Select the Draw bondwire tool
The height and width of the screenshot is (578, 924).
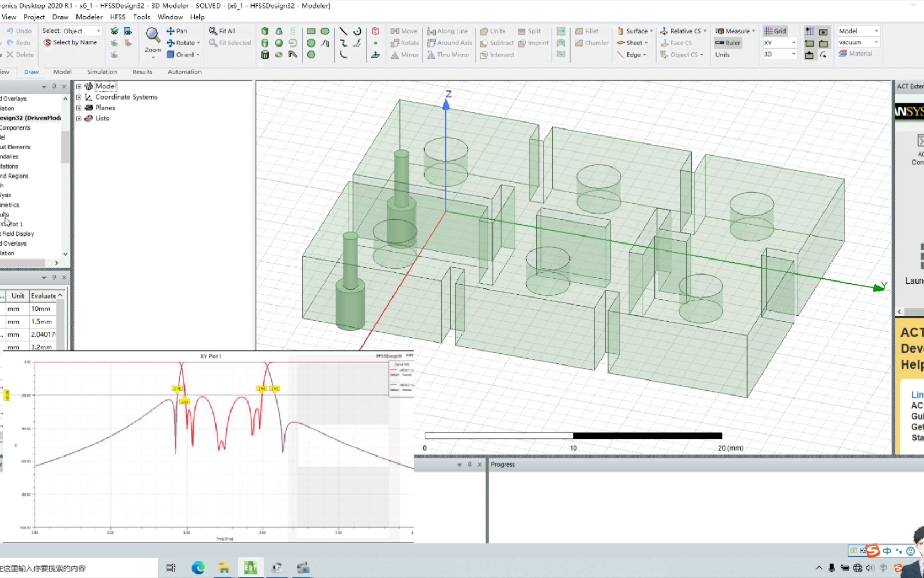coord(292,55)
